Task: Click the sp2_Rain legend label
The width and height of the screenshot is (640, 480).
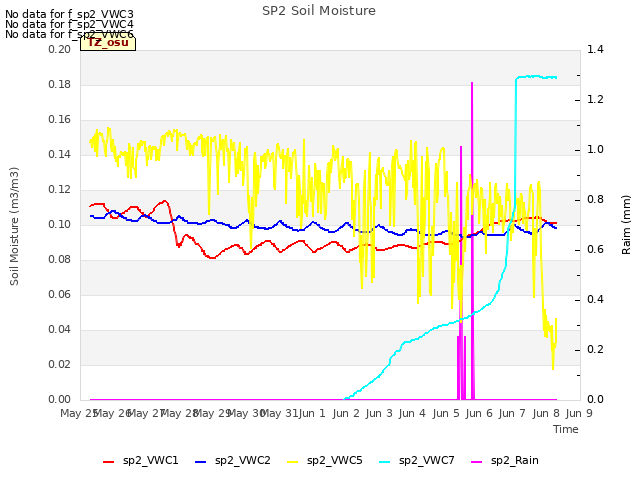Action: coord(515,460)
